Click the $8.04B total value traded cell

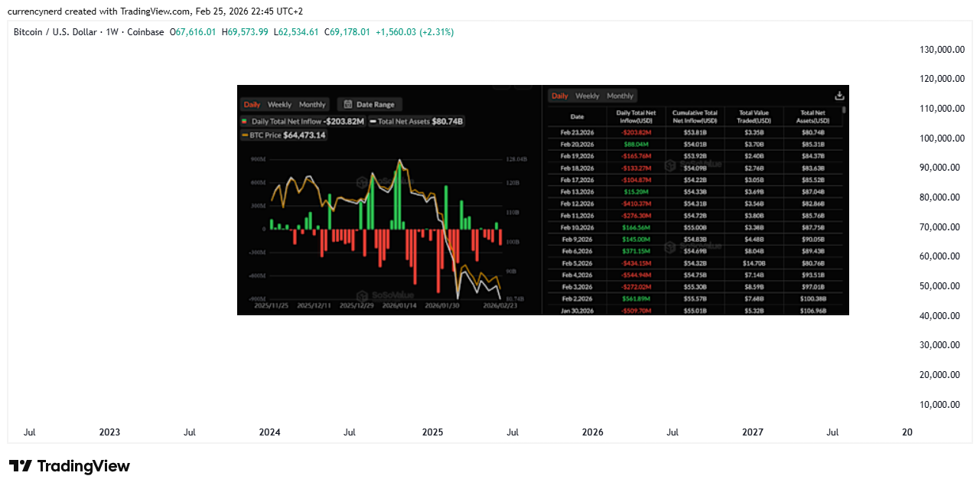coord(754,251)
